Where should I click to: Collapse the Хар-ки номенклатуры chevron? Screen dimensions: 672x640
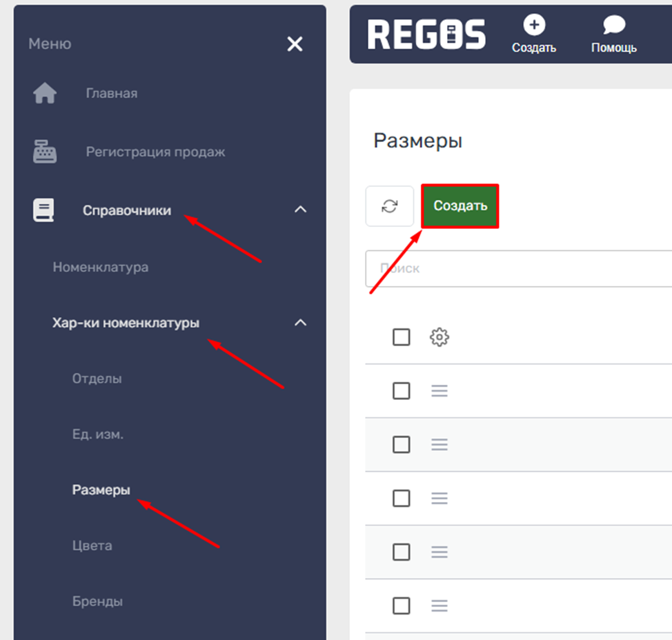(300, 322)
